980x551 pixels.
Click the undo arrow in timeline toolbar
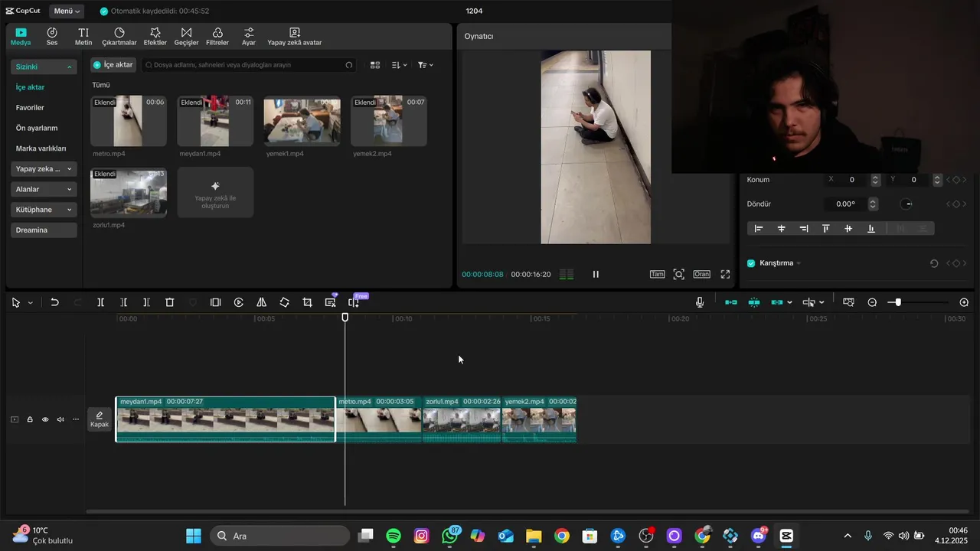pyautogui.click(x=54, y=302)
